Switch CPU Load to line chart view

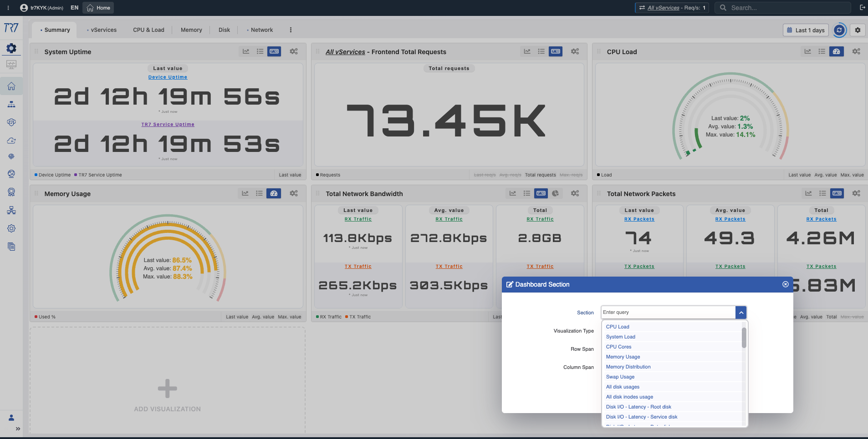(x=807, y=51)
